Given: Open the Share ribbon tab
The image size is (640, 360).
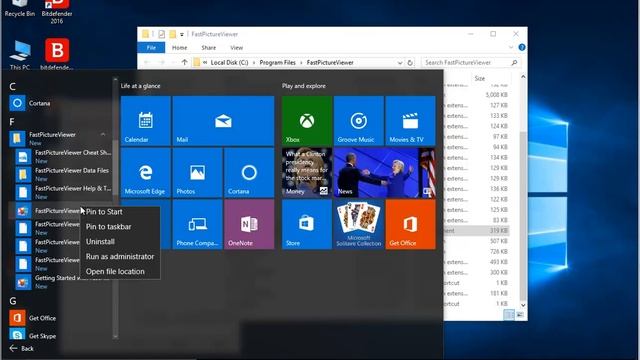Looking at the screenshot, I should click(x=209, y=48).
